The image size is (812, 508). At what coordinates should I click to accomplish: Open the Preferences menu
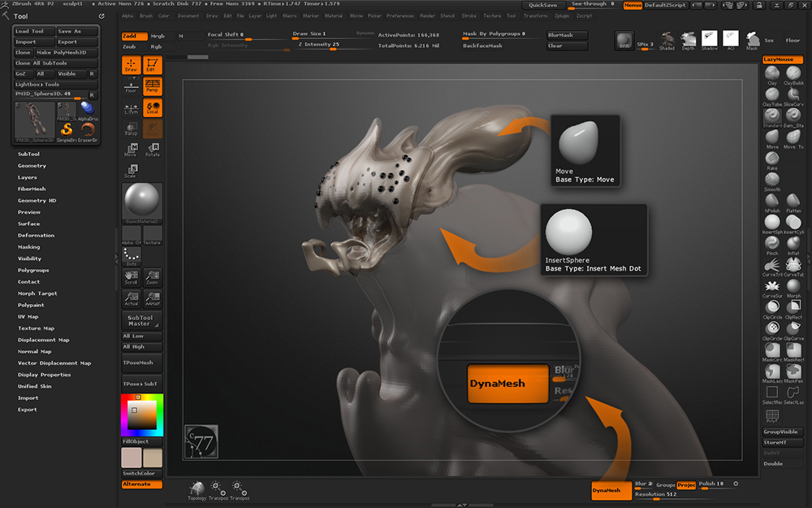(400, 16)
